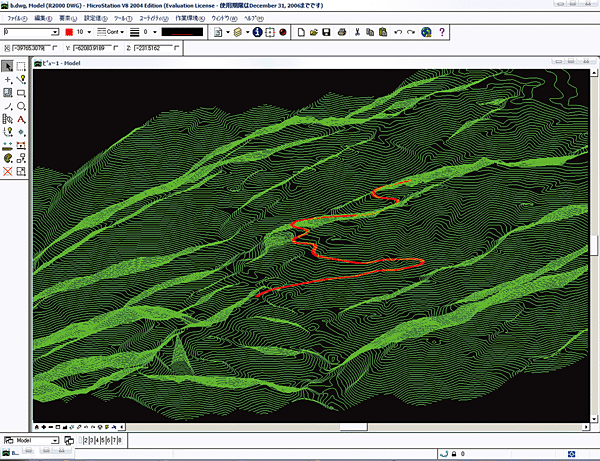Open the View Groups dialog icon

[69, 440]
